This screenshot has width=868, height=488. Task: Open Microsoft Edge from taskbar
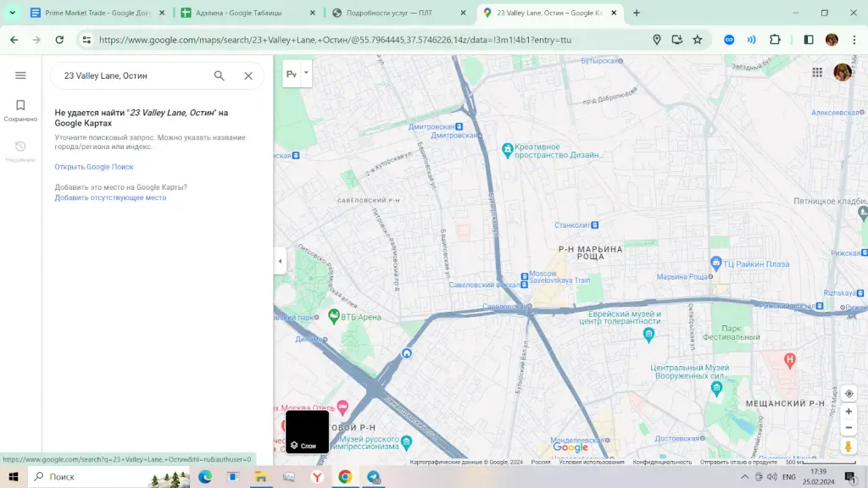(205, 476)
